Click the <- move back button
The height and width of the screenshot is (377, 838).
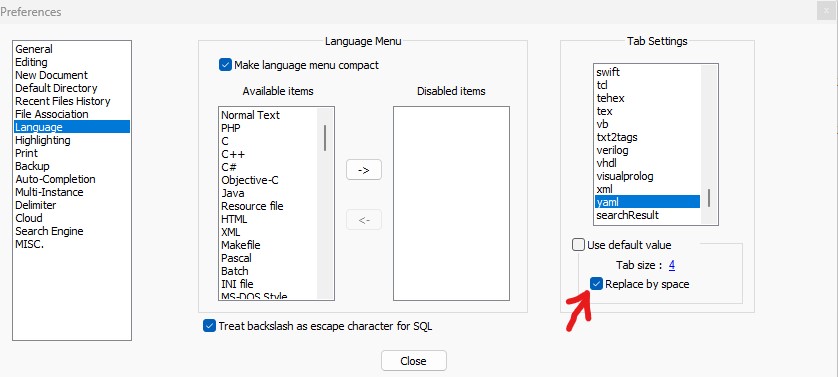[364, 220]
